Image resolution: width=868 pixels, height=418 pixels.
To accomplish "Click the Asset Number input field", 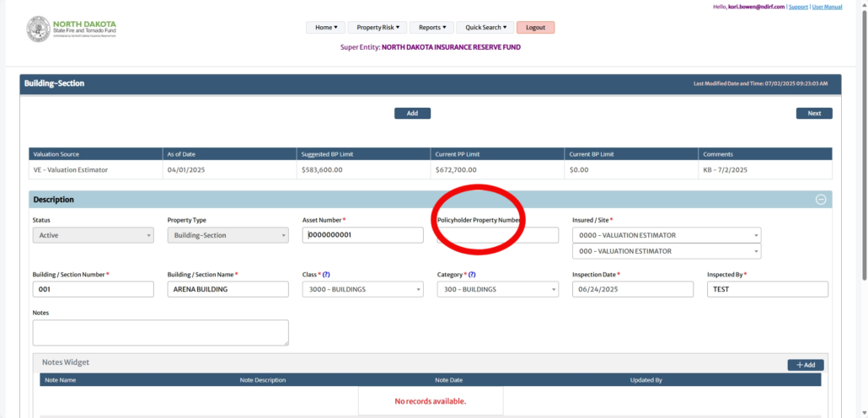I will [362, 235].
